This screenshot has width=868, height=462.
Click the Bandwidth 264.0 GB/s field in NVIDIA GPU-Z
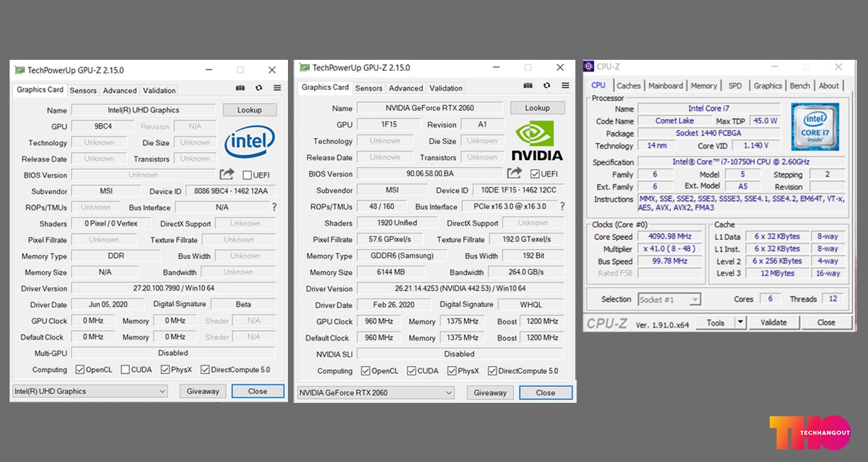pyautogui.click(x=526, y=272)
